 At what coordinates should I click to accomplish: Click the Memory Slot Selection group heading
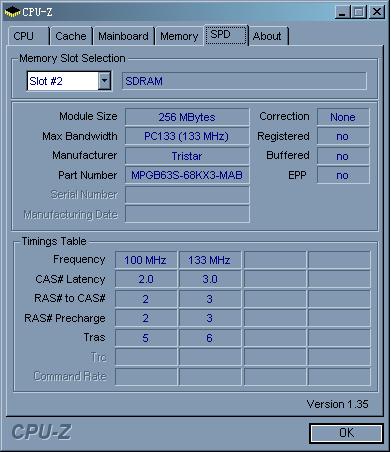72,58
